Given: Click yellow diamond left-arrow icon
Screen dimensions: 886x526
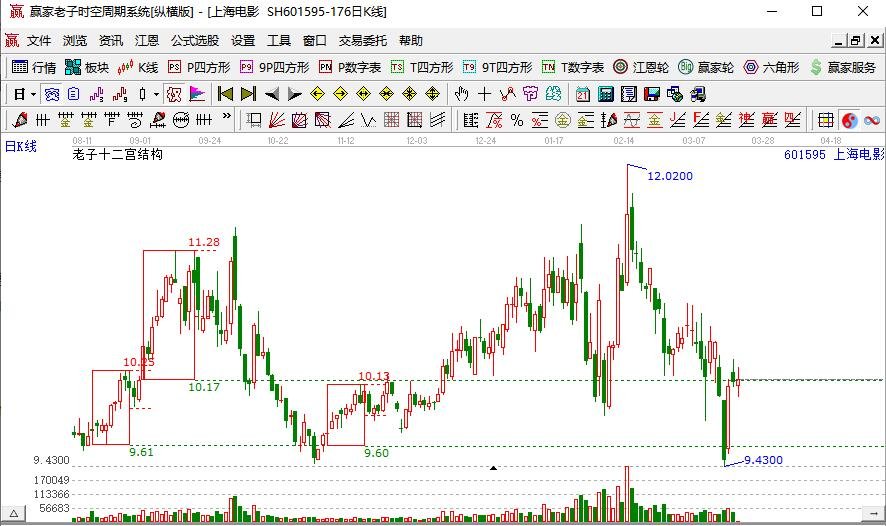Looking at the screenshot, I should coord(318,94).
